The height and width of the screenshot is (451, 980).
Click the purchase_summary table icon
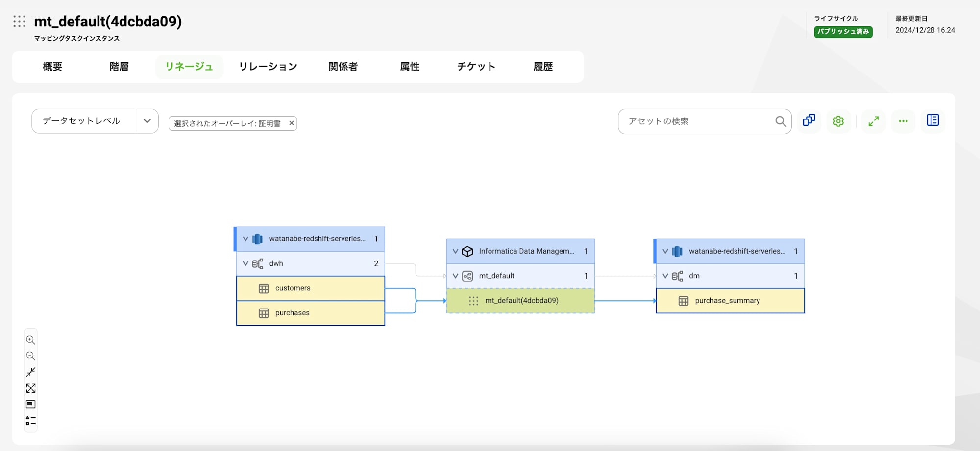pyautogui.click(x=684, y=301)
